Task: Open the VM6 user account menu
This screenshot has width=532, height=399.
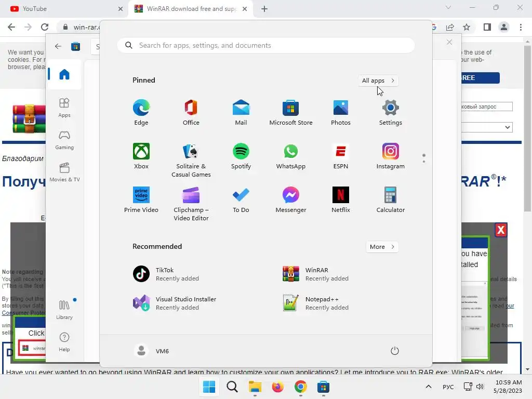Action: pyautogui.click(x=152, y=351)
